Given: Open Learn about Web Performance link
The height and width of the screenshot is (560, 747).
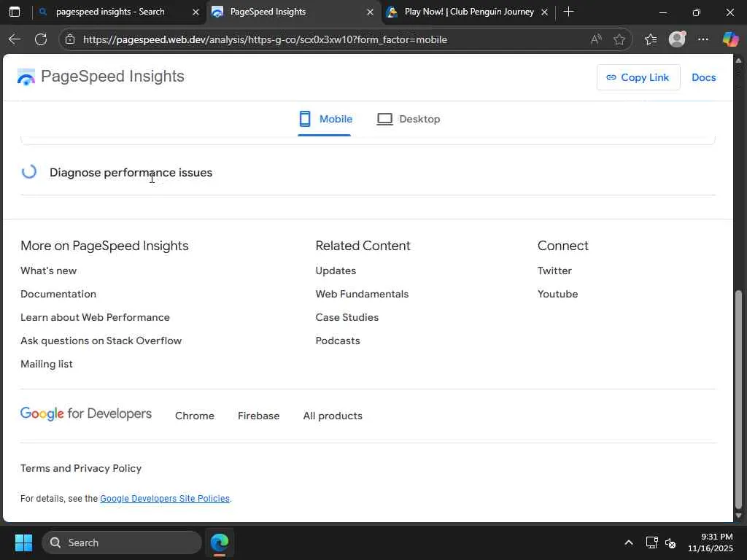Looking at the screenshot, I should 96,317.
